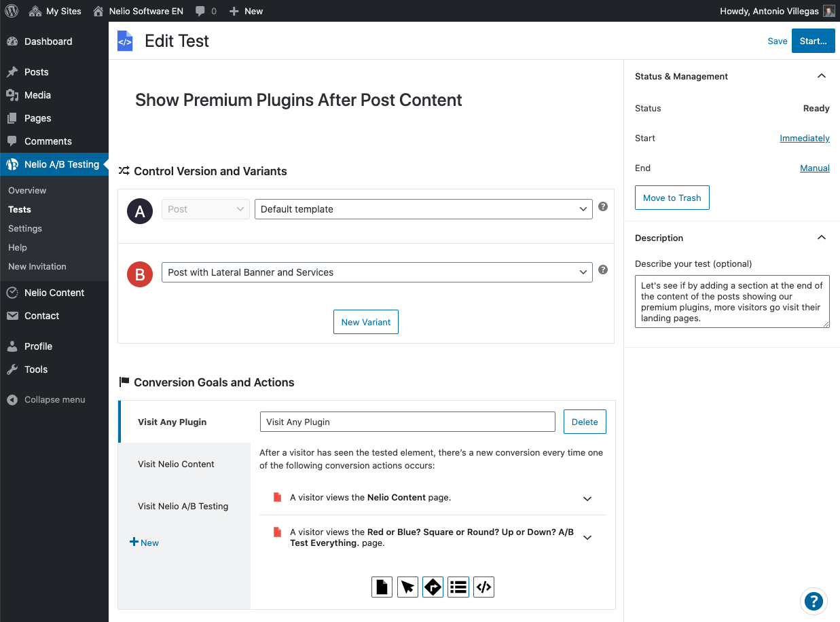The height and width of the screenshot is (622, 840).
Task: Click the Collapse menu arrow icon
Action: 12,400
